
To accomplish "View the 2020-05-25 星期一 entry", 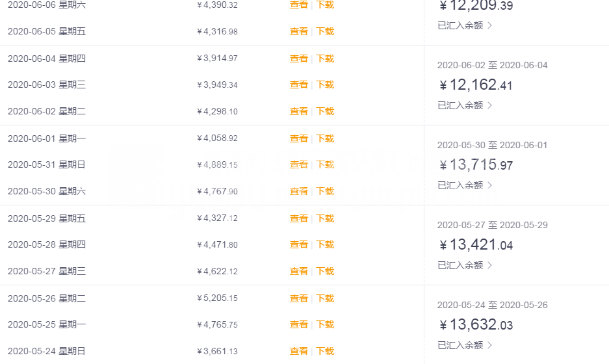I will tap(298, 324).
